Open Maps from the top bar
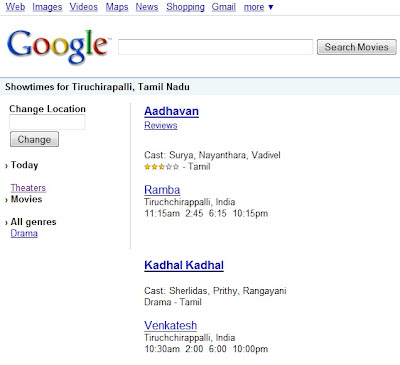The height and width of the screenshot is (365, 400). click(x=117, y=7)
